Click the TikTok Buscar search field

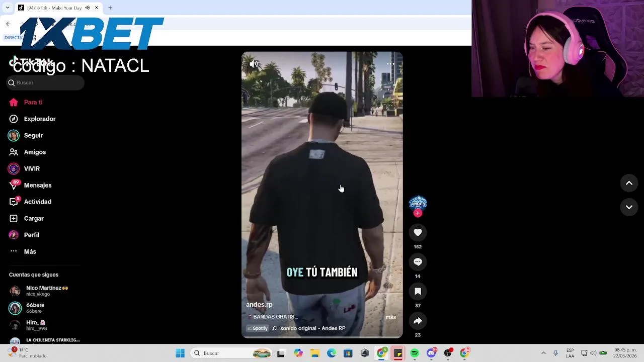point(45,82)
